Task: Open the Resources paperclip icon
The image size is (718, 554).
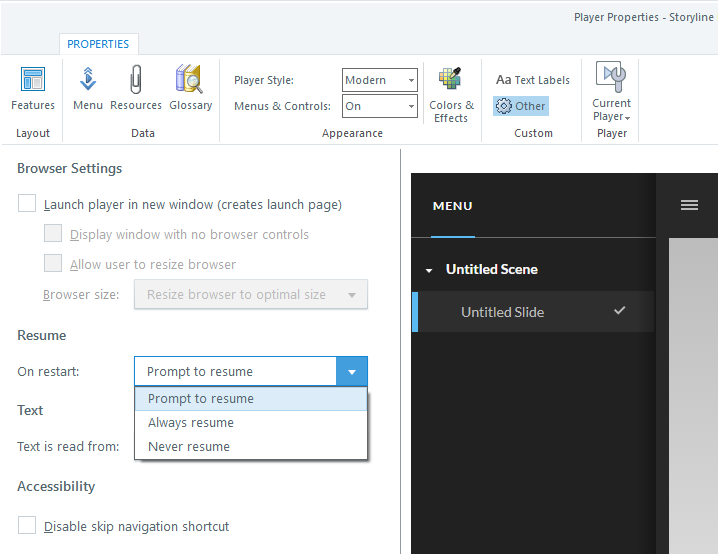Action: pos(136,88)
